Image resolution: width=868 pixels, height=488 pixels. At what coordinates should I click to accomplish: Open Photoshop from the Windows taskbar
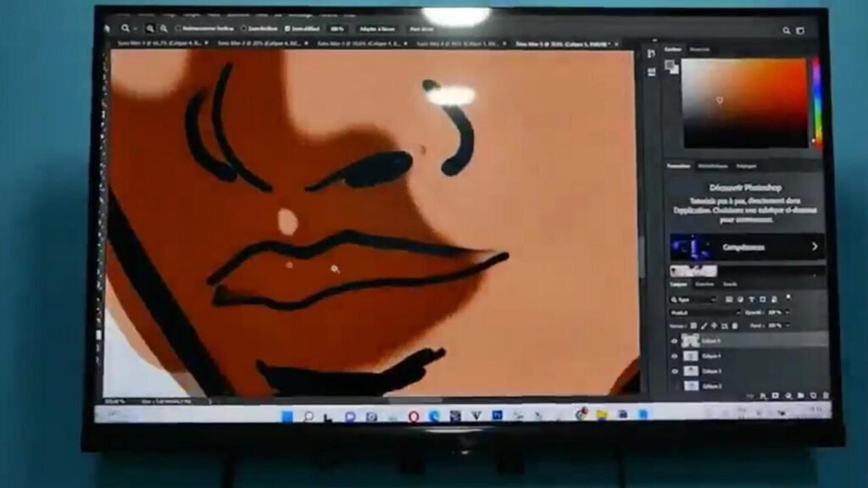[498, 415]
